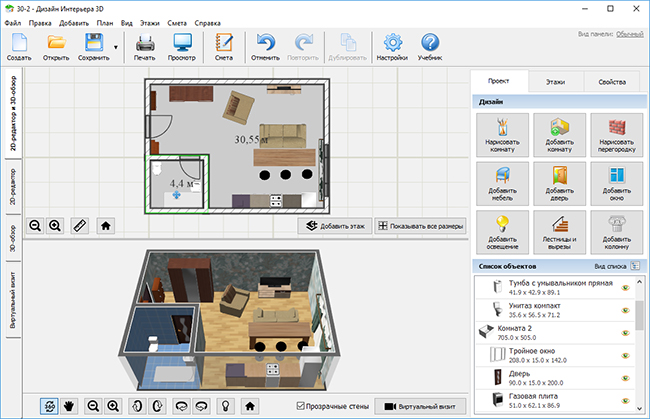Create a new project with Создать
The height and width of the screenshot is (419, 650).
coord(19,47)
